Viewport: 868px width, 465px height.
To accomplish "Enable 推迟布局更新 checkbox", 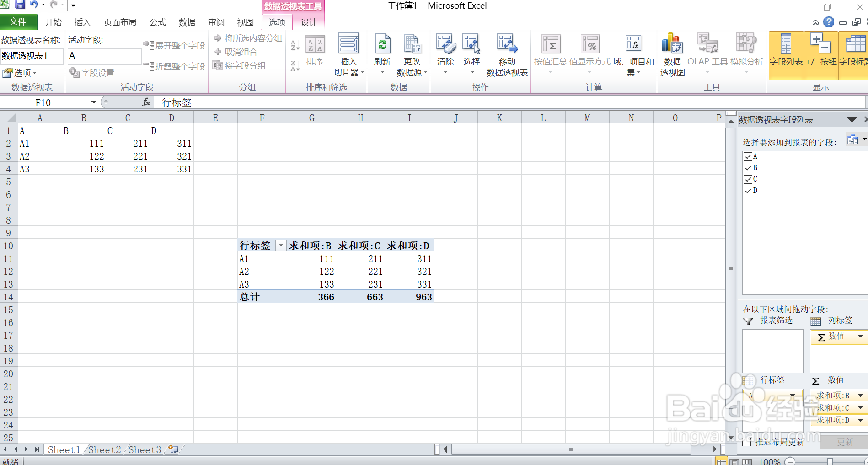I will (747, 443).
